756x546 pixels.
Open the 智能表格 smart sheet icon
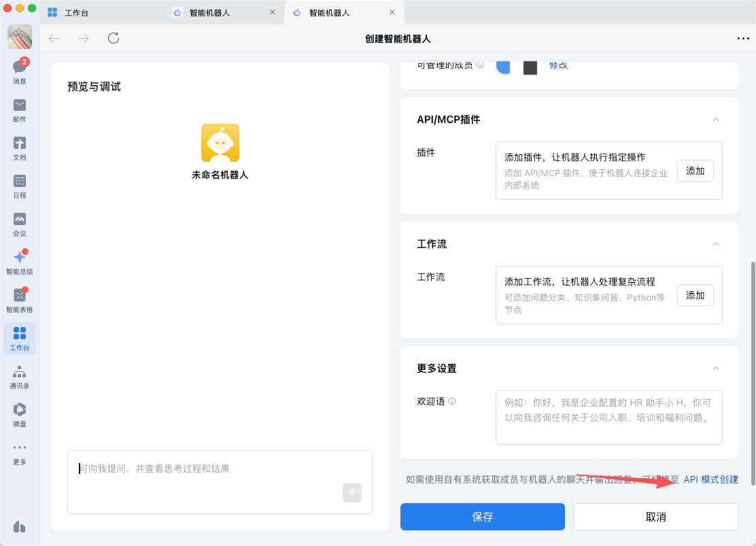(20, 296)
